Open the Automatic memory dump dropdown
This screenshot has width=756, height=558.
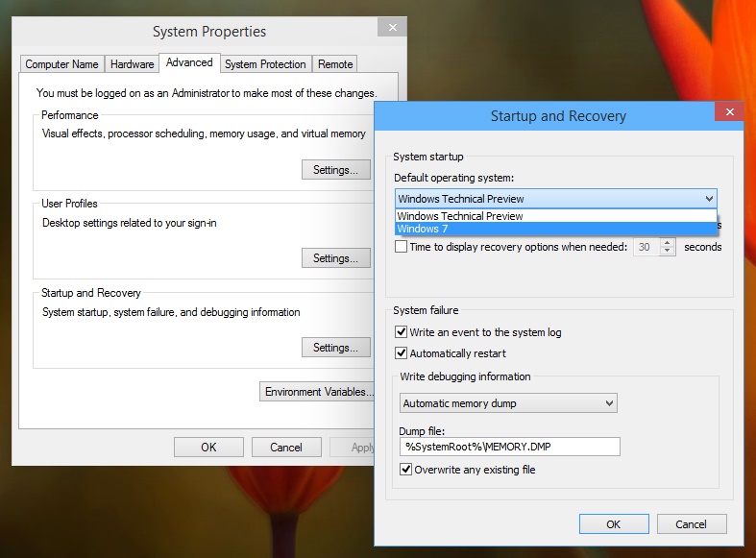pyautogui.click(x=508, y=403)
